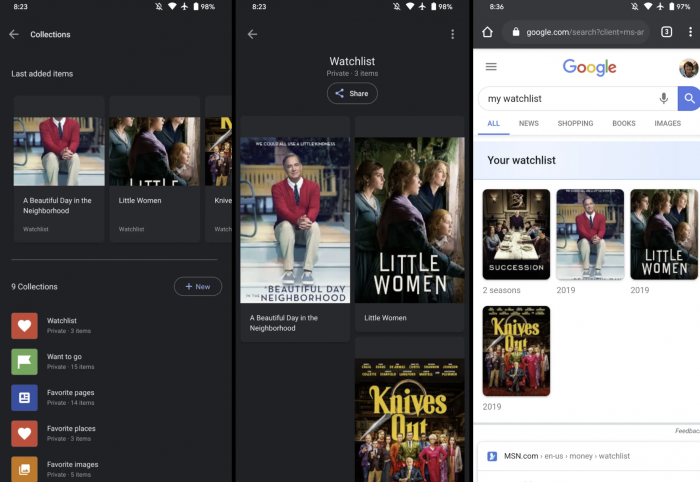700x482 pixels.
Task: Switch to the IMAGES search tab
Action: coord(667,124)
